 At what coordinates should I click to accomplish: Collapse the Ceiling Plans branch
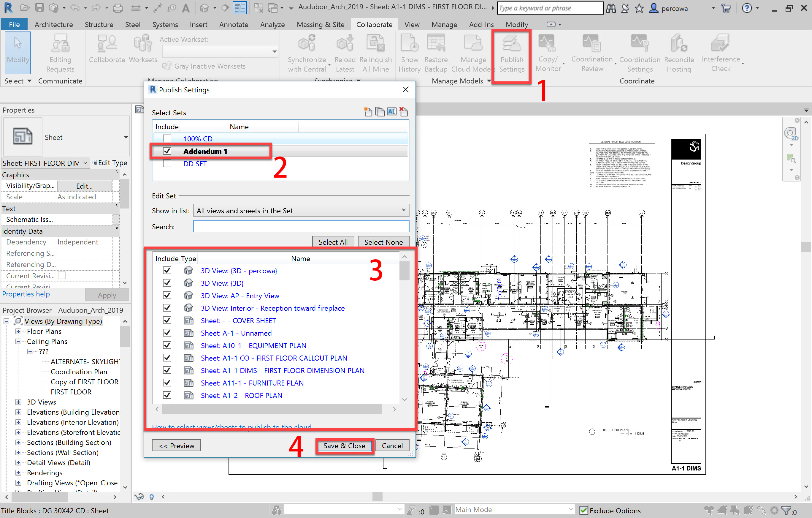tap(18, 342)
